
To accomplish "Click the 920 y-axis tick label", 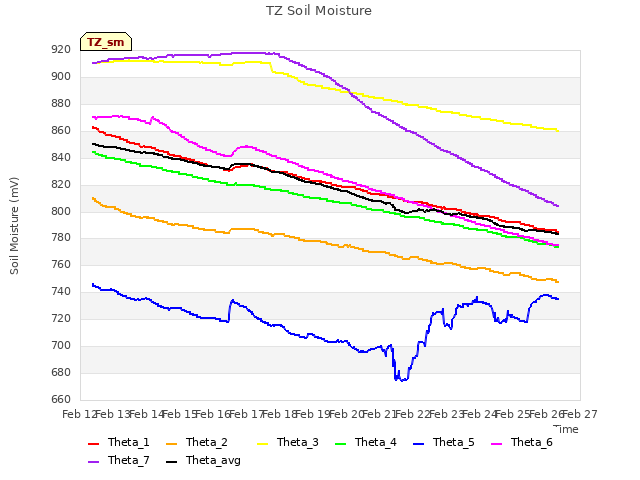I will [x=61, y=50].
